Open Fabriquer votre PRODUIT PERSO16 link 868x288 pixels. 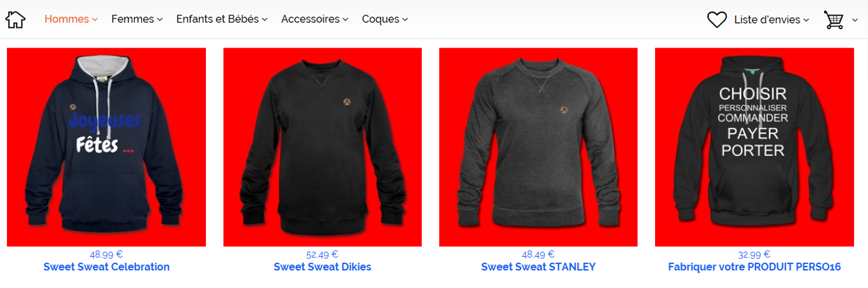click(754, 267)
